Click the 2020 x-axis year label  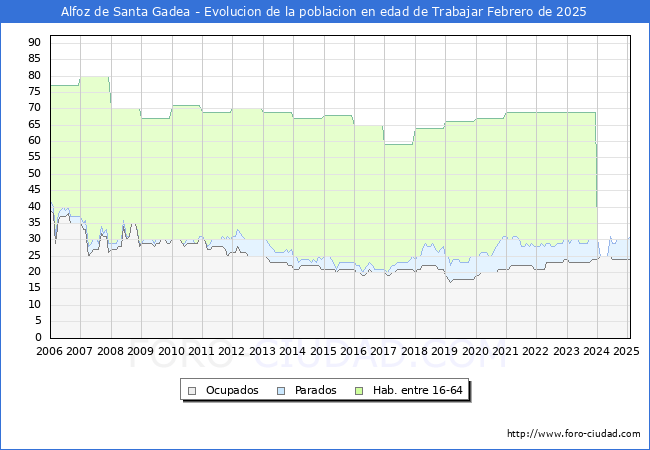click(x=475, y=351)
